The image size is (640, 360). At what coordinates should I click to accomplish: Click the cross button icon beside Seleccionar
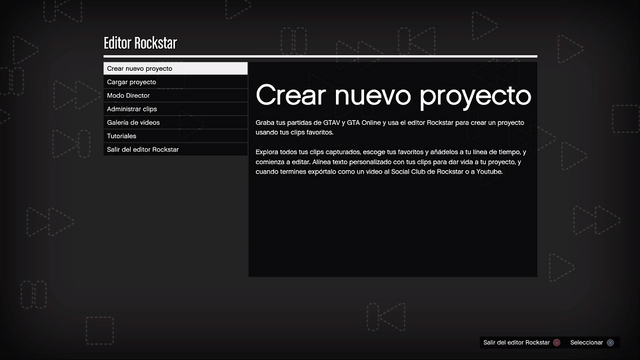pyautogui.click(x=610, y=342)
